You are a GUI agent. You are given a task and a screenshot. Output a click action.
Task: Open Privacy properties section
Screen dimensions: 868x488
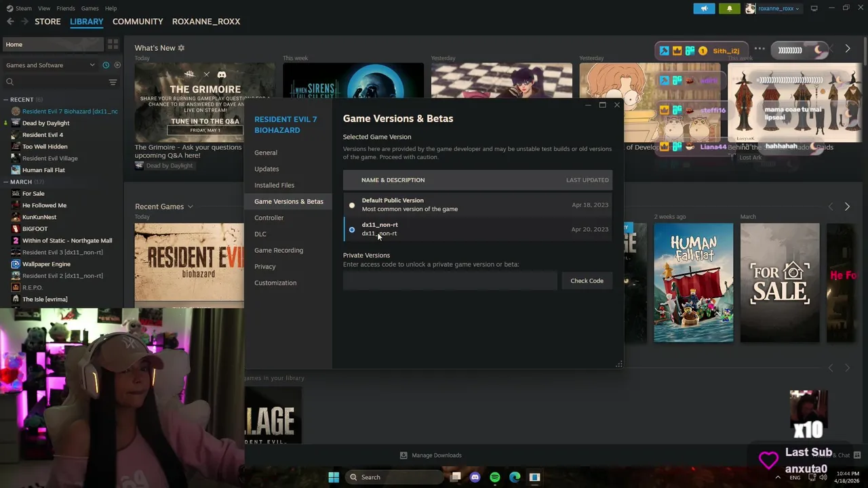tap(264, 266)
